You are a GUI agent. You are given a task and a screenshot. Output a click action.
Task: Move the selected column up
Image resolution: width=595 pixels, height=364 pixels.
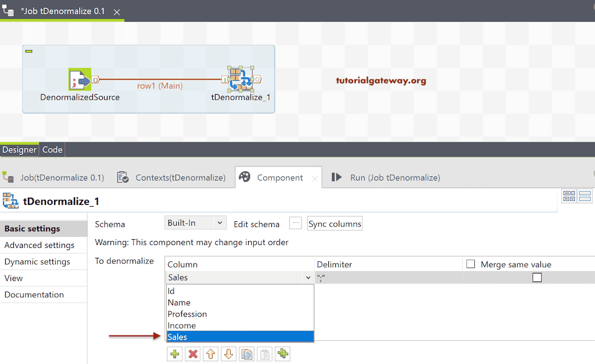tap(210, 354)
